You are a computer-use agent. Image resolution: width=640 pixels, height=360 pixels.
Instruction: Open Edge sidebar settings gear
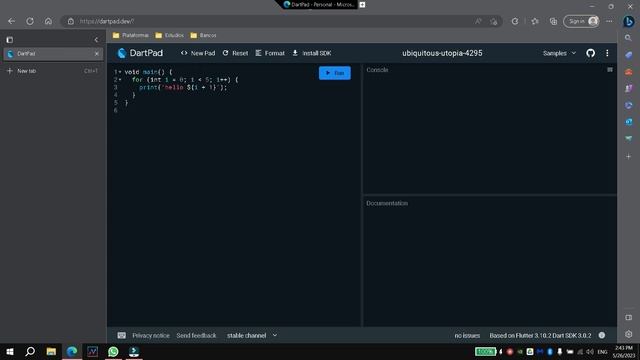pyautogui.click(x=629, y=334)
